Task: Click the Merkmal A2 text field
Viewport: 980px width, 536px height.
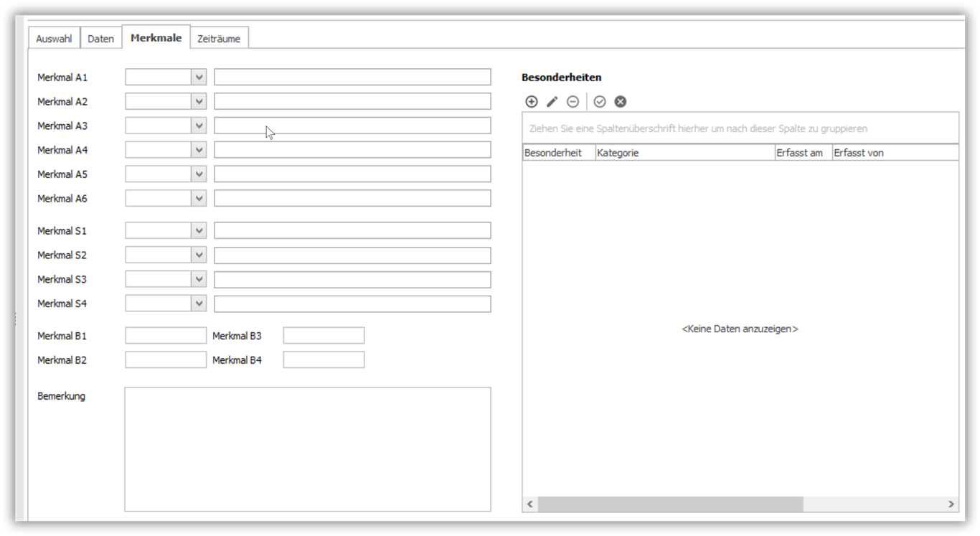Action: coord(352,102)
